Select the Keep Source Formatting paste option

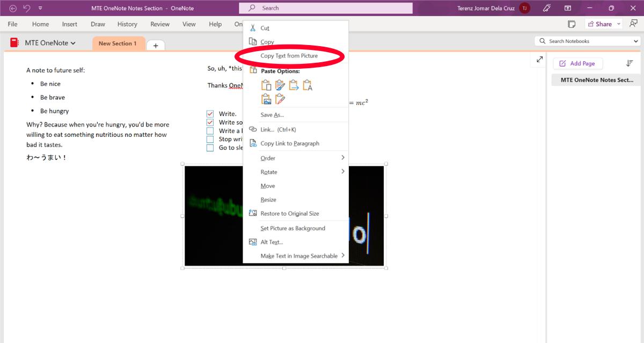(266, 85)
